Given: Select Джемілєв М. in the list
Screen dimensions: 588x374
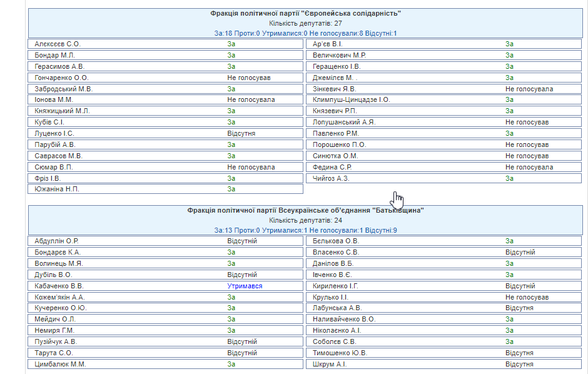Looking at the screenshot, I should point(333,78).
